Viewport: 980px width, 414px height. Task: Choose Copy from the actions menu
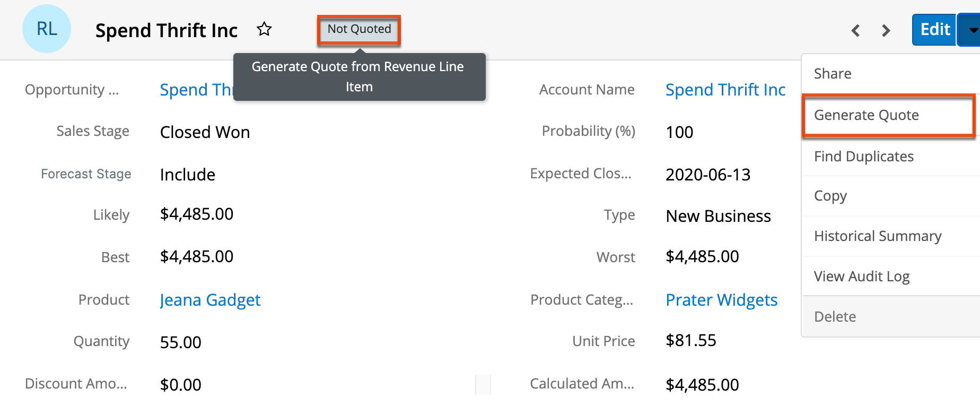tap(830, 196)
